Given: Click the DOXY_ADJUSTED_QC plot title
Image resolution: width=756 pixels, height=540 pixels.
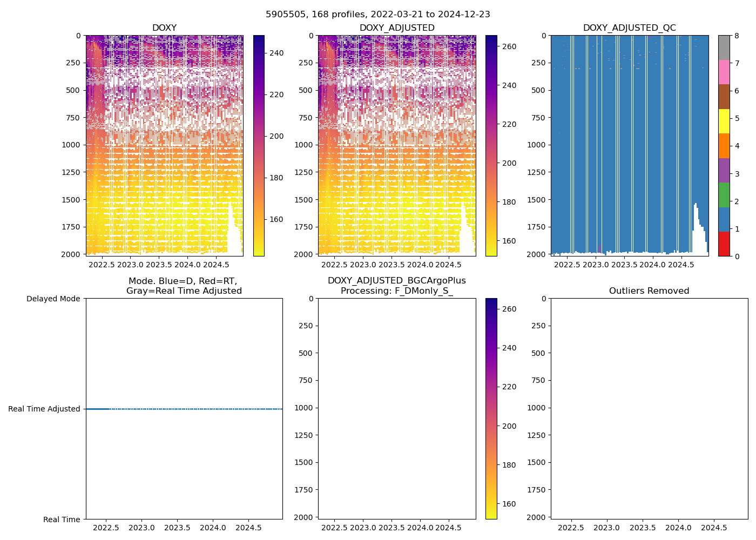Looking at the screenshot, I should pos(629,28).
